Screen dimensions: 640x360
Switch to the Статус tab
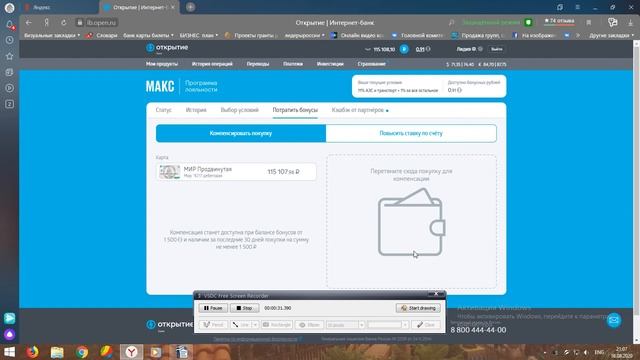pyautogui.click(x=163, y=110)
